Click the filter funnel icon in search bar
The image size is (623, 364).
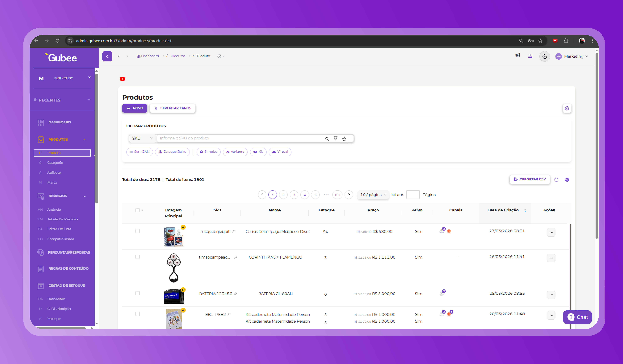pyautogui.click(x=335, y=138)
